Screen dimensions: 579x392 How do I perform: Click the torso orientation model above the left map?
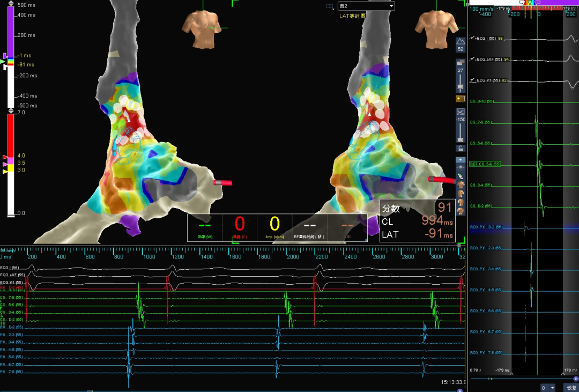[x=201, y=29]
